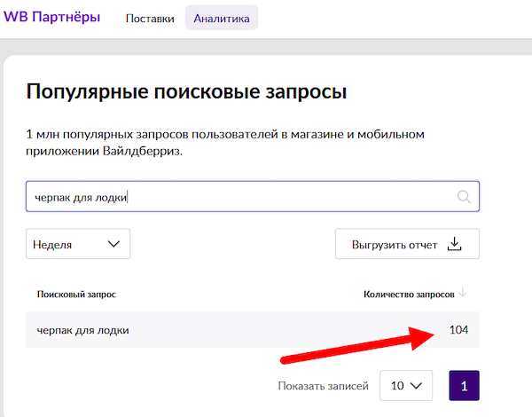Click the search magnifier icon
Image resolution: width=532 pixels, height=417 pixels.
click(x=463, y=197)
